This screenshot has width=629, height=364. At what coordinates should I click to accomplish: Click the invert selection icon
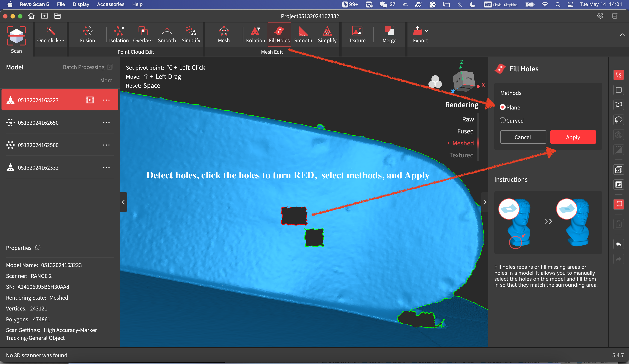point(619,185)
